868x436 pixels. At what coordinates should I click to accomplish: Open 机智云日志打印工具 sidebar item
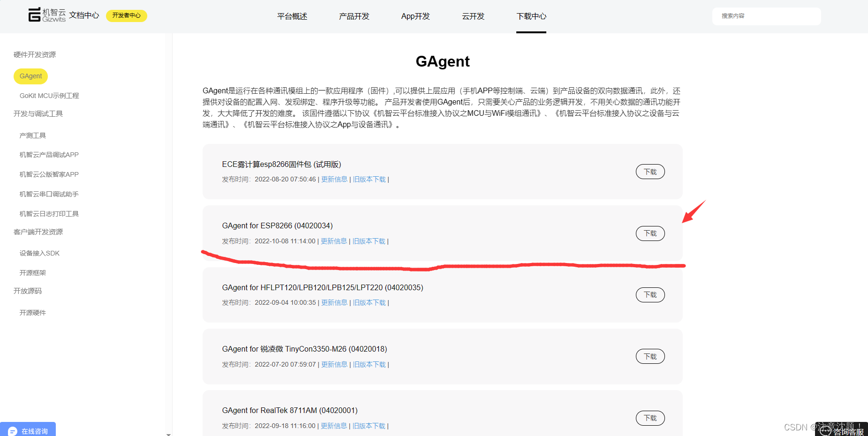pos(49,214)
